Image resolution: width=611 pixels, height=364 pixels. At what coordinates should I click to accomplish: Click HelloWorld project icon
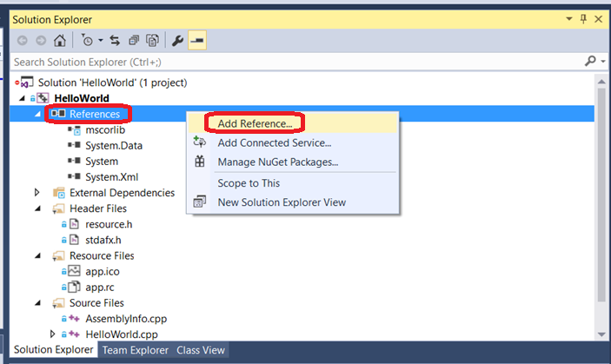coord(43,98)
